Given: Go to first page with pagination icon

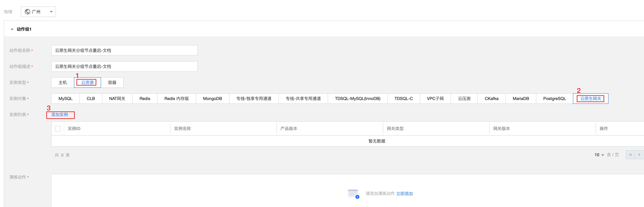Looking at the screenshot, I should 630,155.
